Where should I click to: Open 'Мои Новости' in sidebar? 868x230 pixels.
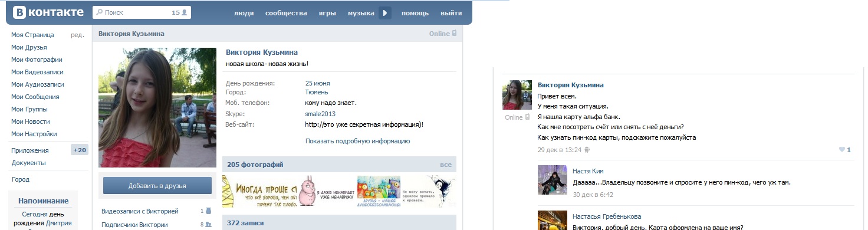31,121
